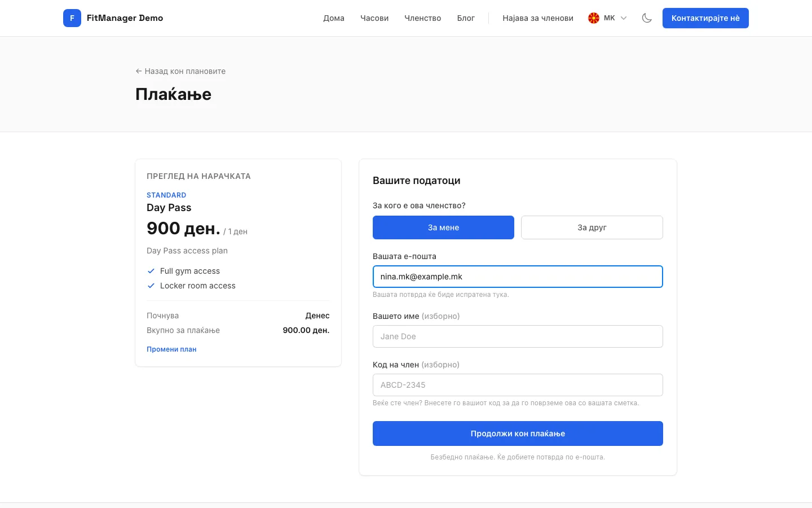Select the За мене option
Screen dimensions: 812x508
pyautogui.click(x=443, y=227)
